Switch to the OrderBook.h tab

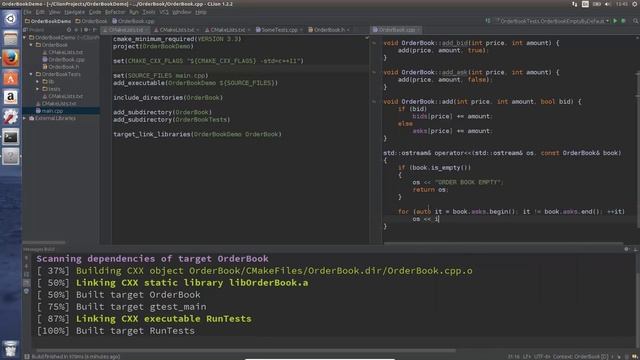(329, 30)
